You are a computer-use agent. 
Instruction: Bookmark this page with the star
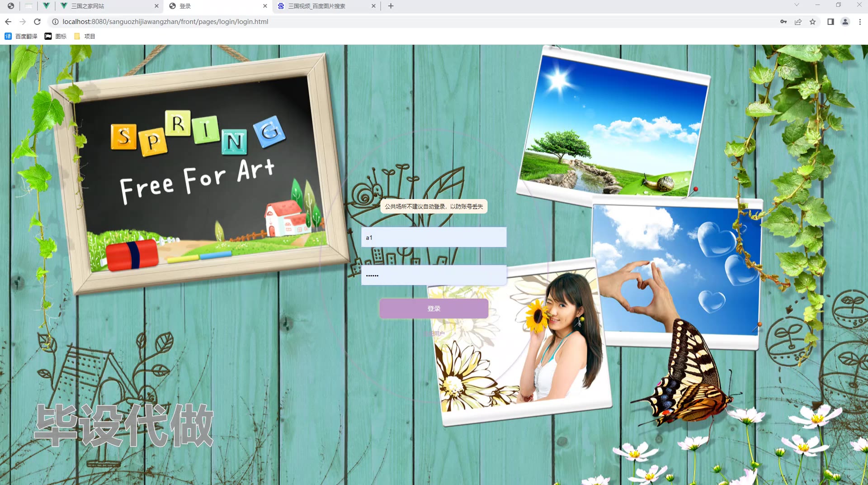(812, 22)
